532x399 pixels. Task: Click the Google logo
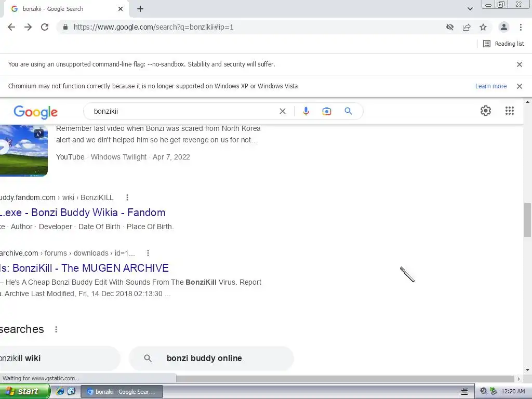(36, 112)
